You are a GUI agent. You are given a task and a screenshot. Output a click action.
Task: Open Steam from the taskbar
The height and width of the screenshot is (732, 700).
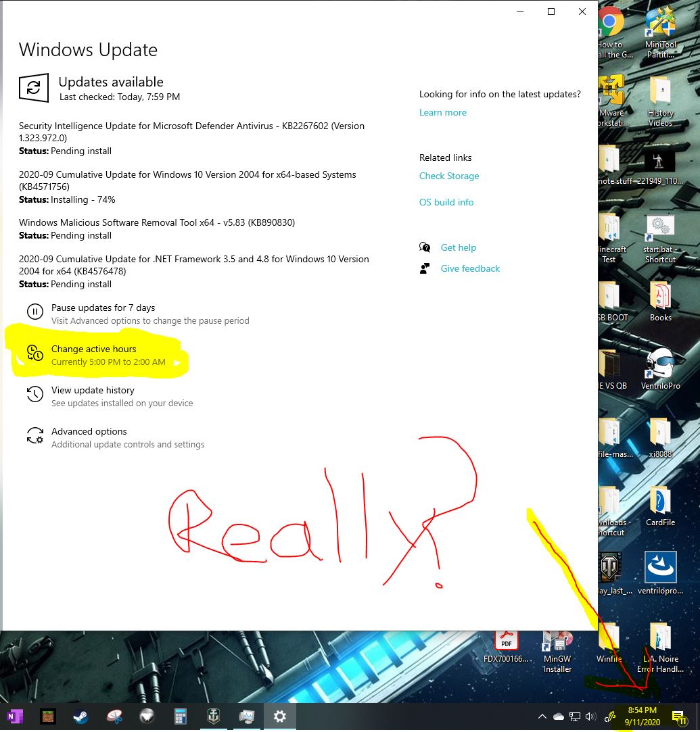pos(80,716)
